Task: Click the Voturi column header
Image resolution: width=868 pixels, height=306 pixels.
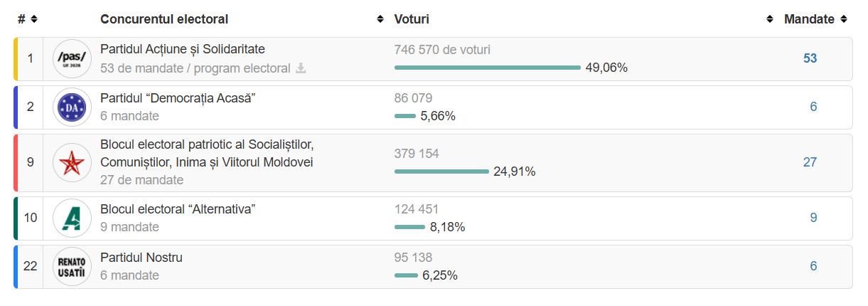Action: click(412, 19)
